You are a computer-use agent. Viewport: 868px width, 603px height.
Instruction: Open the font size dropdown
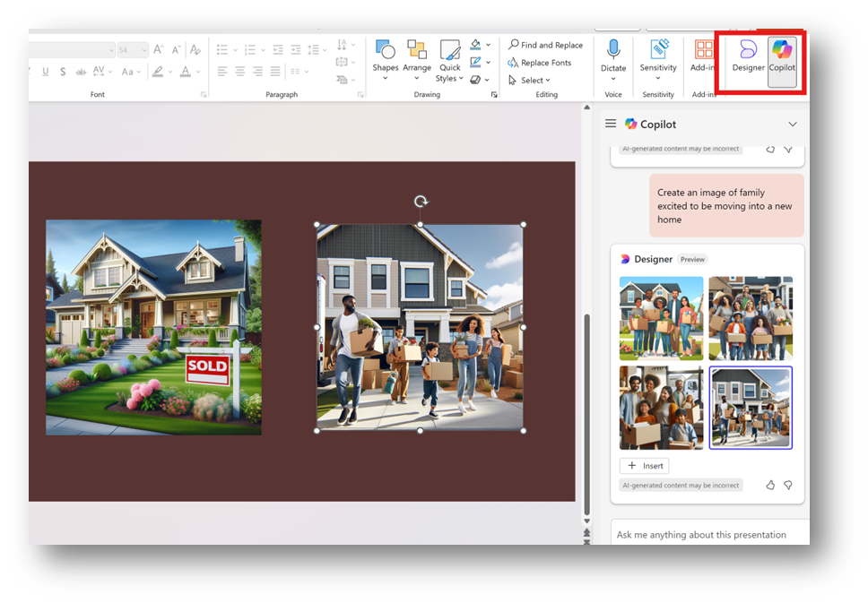tap(144, 50)
